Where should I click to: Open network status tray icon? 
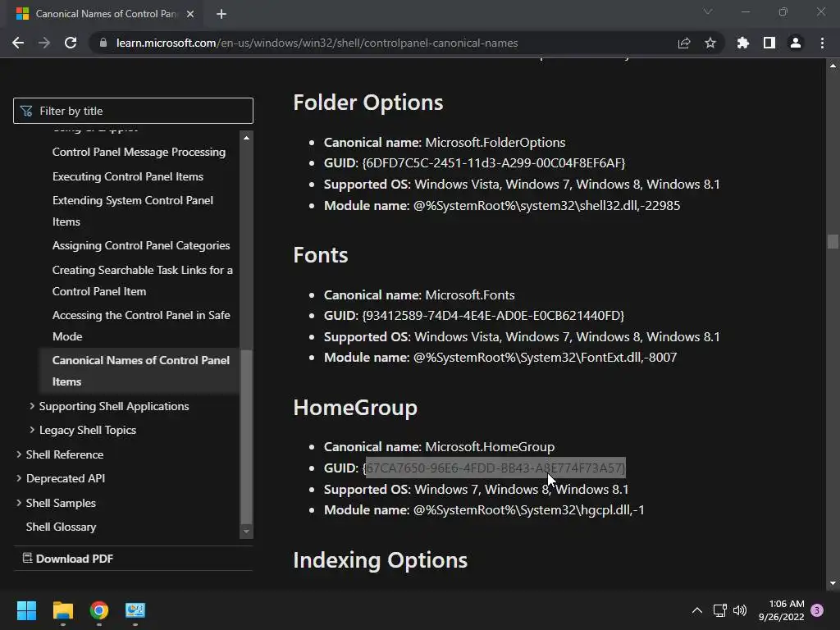click(719, 610)
